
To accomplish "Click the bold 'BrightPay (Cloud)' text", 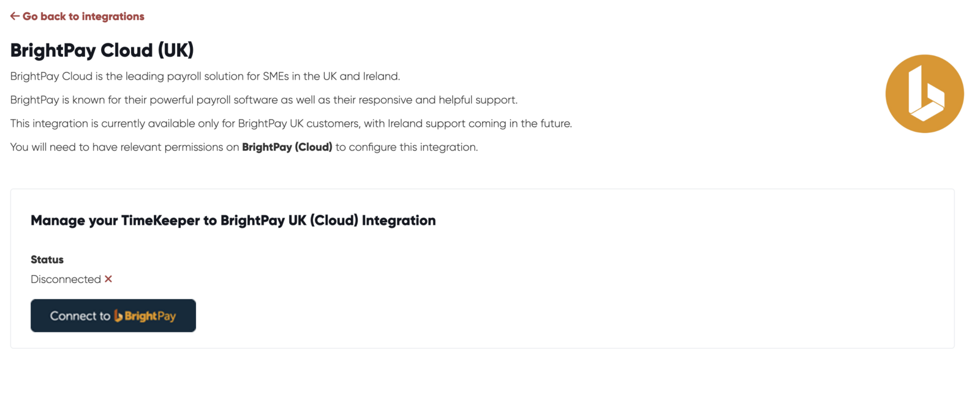I will tap(287, 147).
